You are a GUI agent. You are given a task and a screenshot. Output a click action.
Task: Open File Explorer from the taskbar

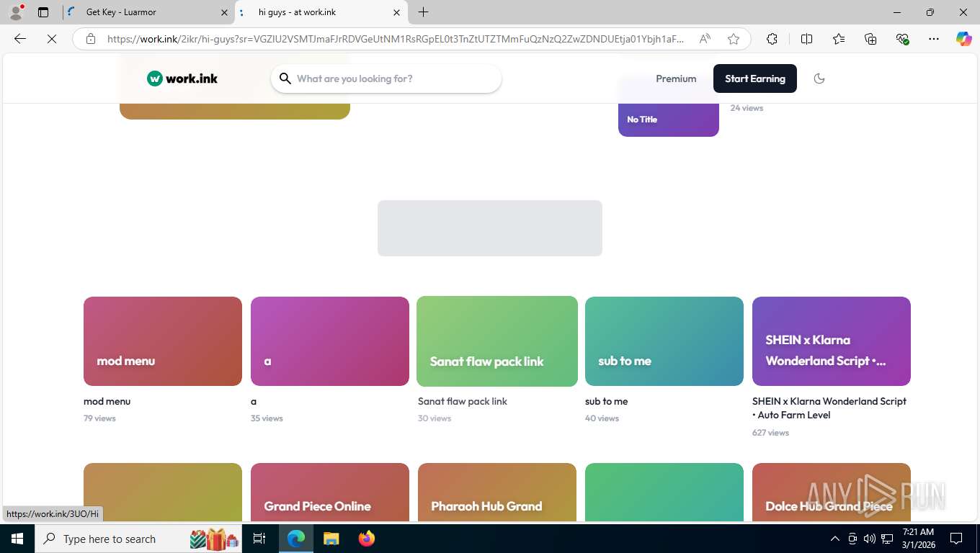click(x=331, y=539)
